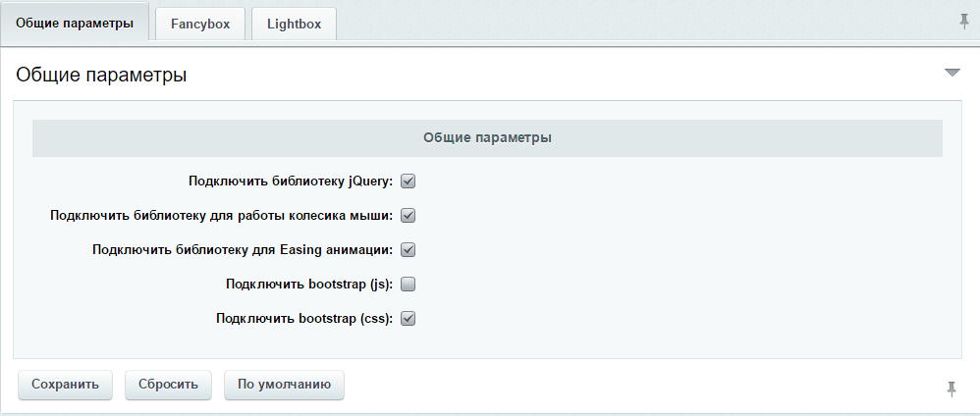Image resolution: width=980 pixels, height=416 pixels.
Task: Click the Сохранить button
Action: click(x=65, y=385)
